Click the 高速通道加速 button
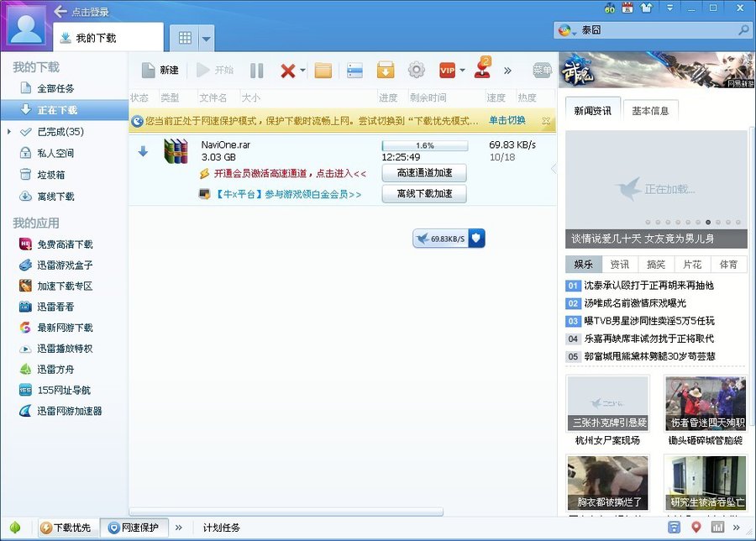Image resolution: width=756 pixels, height=541 pixels. pyautogui.click(x=424, y=172)
